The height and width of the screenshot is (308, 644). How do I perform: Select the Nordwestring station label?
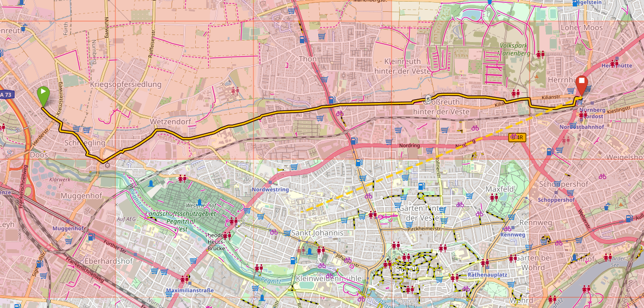(x=270, y=189)
